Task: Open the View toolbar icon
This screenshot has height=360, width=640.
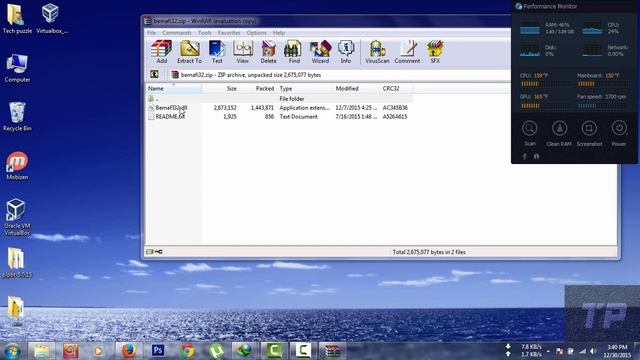Action: [242, 52]
